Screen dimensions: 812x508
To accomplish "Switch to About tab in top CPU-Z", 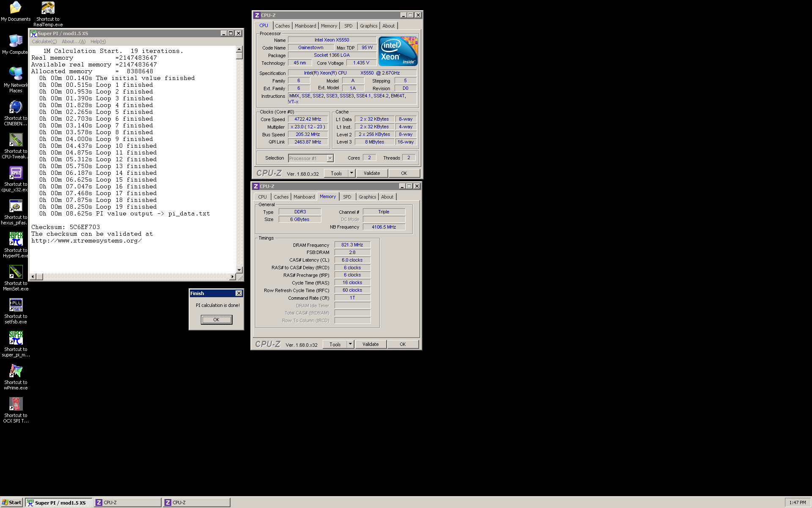I will 388,26.
